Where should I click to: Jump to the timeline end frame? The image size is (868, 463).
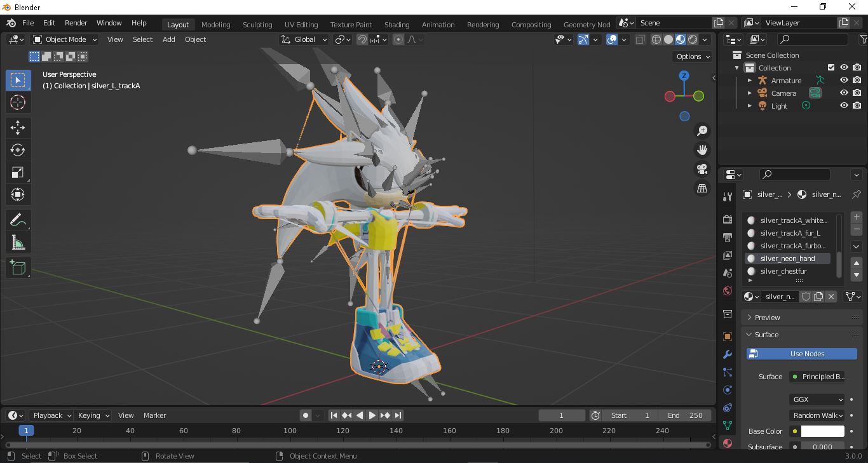[398, 415]
